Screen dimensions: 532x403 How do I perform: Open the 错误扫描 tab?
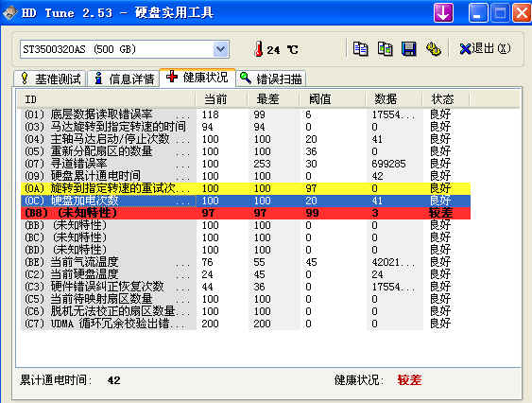(x=271, y=79)
